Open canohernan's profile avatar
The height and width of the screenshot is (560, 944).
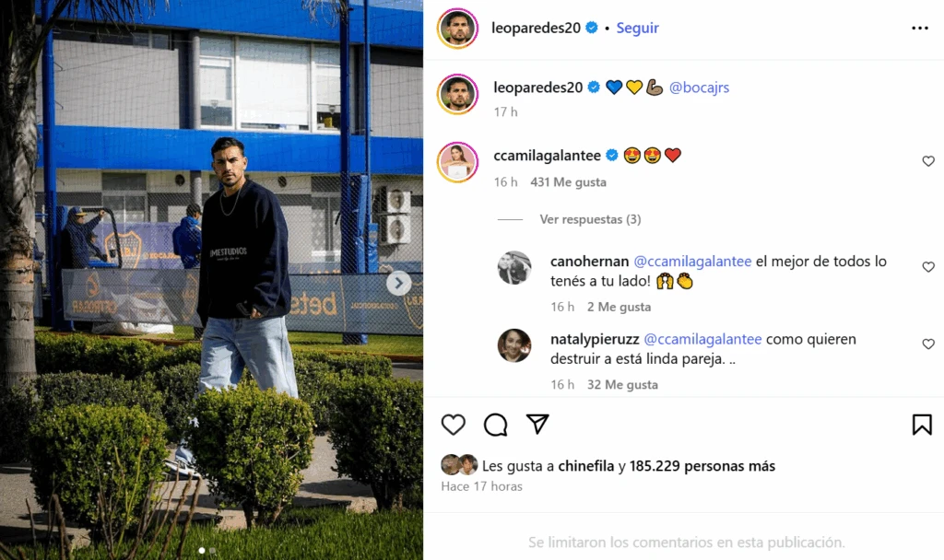514,268
